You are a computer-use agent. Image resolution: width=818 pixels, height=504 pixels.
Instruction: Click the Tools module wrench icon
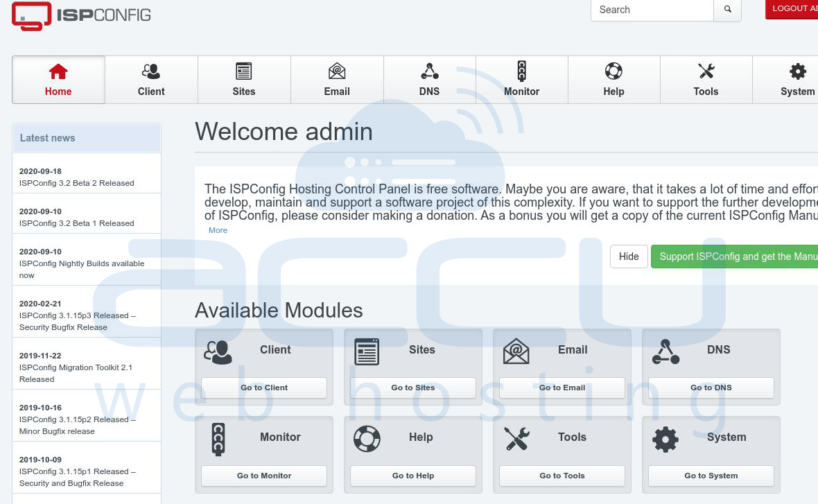(x=517, y=439)
